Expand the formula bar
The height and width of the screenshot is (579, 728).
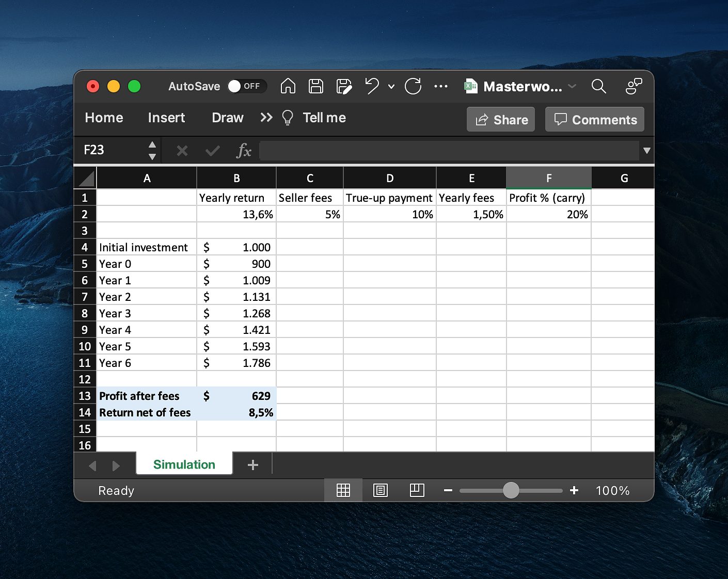[x=646, y=151]
